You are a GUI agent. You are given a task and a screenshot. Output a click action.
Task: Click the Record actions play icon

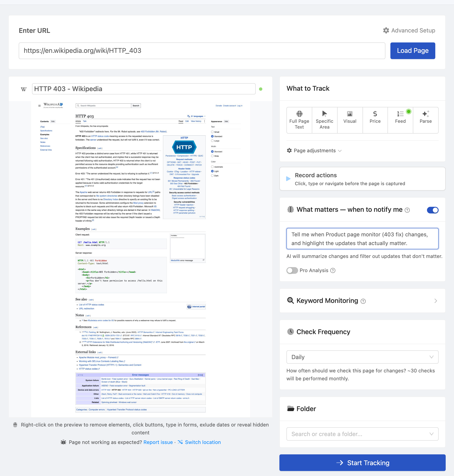pos(288,179)
